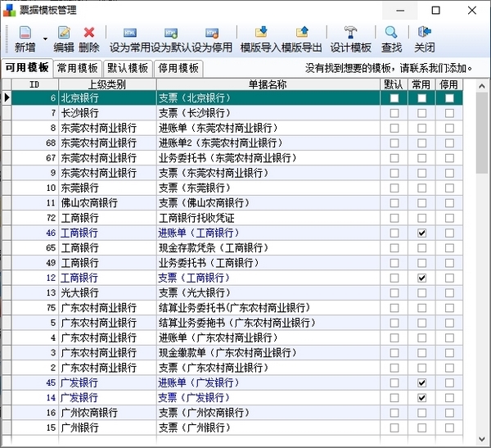Viewport: 491px width, 448px height.
Task: Click the 设为停用 toolbar icon
Action: coord(212,33)
